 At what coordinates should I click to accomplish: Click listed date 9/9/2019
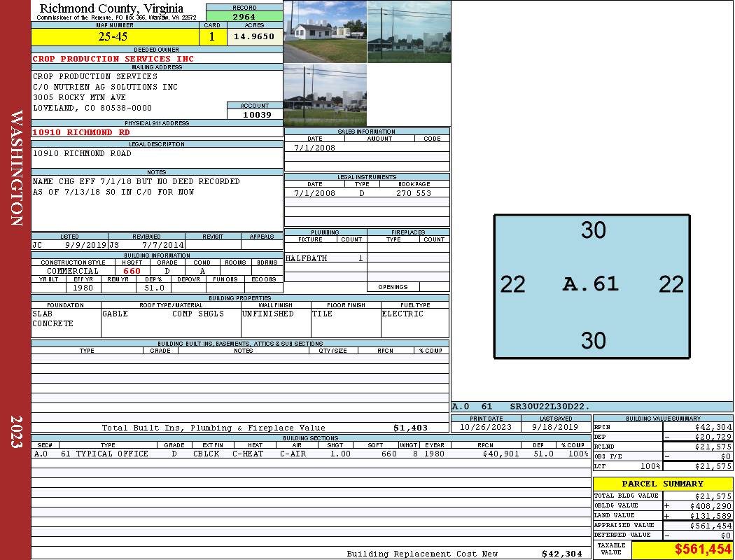(86, 245)
